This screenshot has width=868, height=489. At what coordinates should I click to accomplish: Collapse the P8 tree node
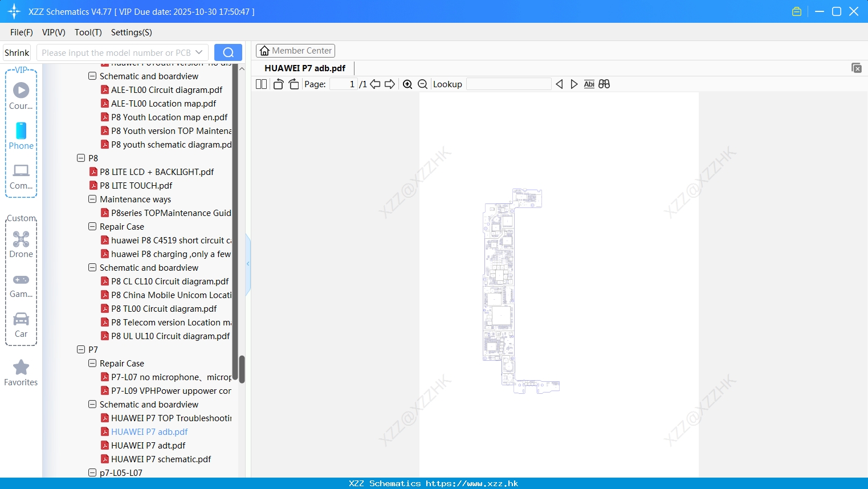pyautogui.click(x=81, y=158)
